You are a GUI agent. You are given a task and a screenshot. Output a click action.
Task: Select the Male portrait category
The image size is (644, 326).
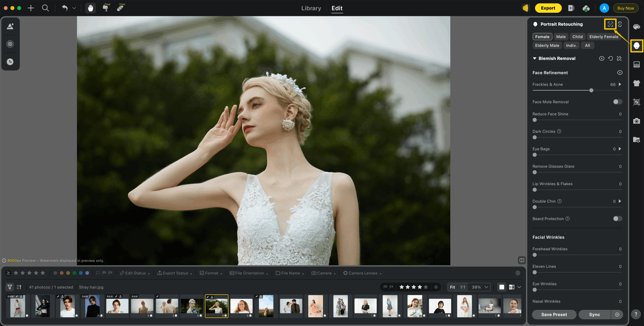pyautogui.click(x=561, y=37)
